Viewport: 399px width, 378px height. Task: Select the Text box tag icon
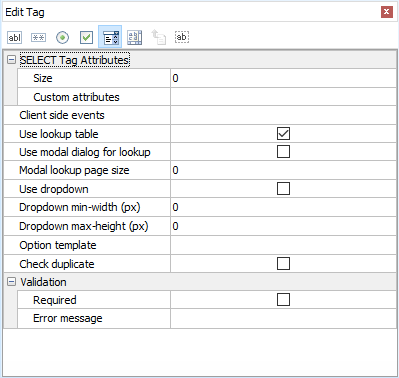[x=14, y=37]
